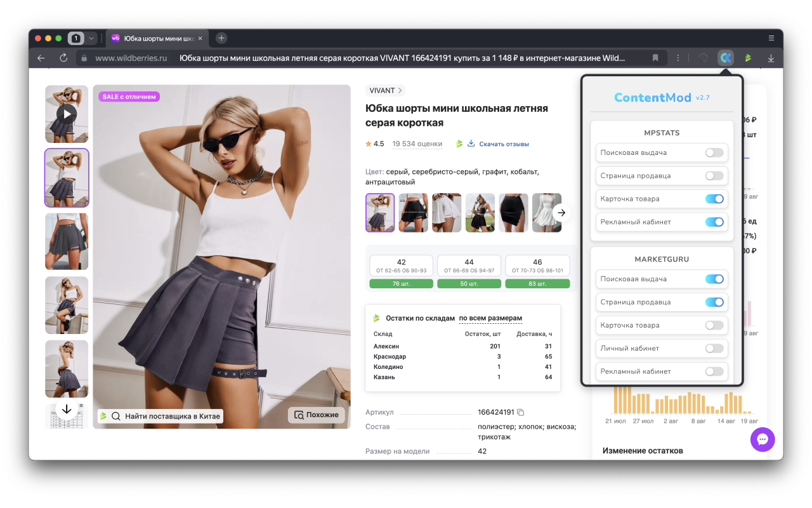The height and width of the screenshot is (508, 812).
Task: Click the browser downloads icon in the toolbar
Action: 771,58
